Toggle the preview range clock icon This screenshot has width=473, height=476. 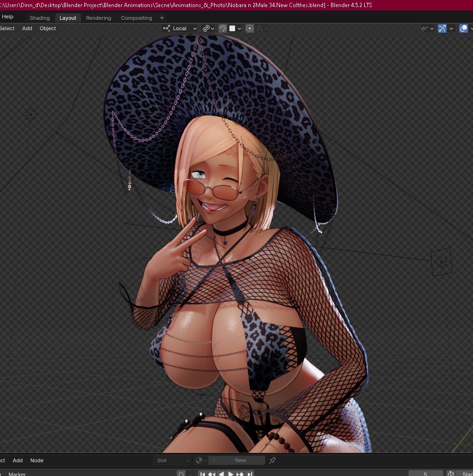[451, 474]
